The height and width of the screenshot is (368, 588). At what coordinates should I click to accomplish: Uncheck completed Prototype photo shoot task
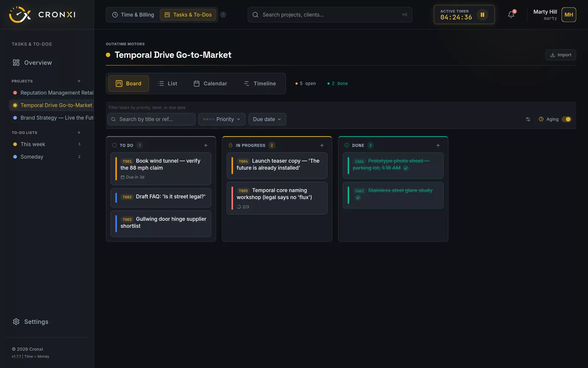pyautogui.click(x=406, y=168)
